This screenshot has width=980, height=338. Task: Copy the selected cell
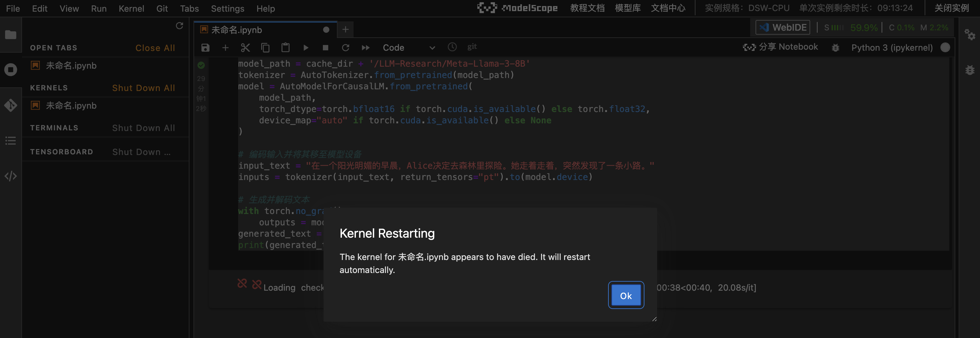(265, 48)
